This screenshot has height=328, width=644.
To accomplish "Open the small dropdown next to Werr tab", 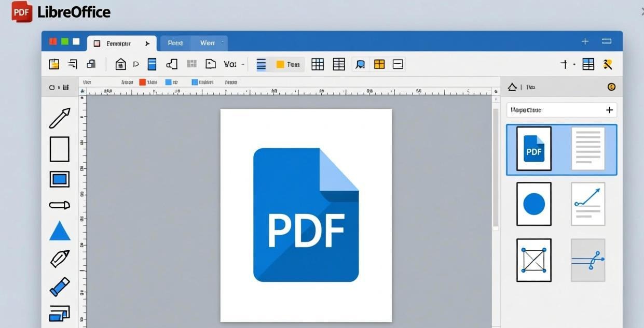I will pos(223,42).
